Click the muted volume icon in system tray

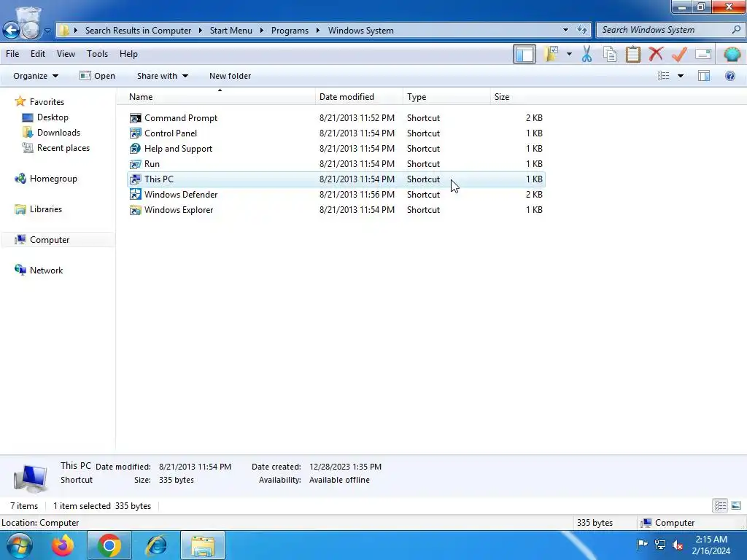677,545
